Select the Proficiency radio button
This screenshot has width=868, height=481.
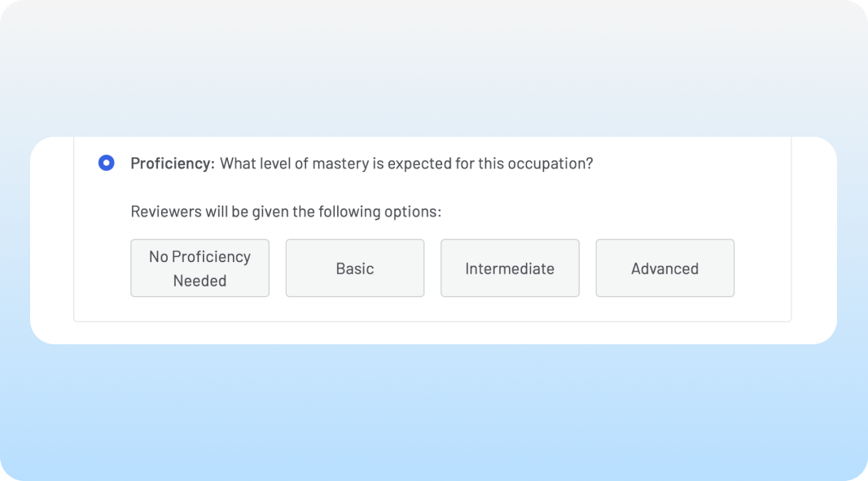coord(106,163)
